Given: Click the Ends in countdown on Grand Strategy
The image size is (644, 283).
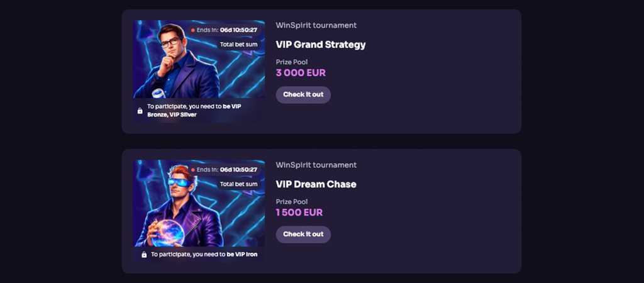Looking at the screenshot, I should click(225, 30).
